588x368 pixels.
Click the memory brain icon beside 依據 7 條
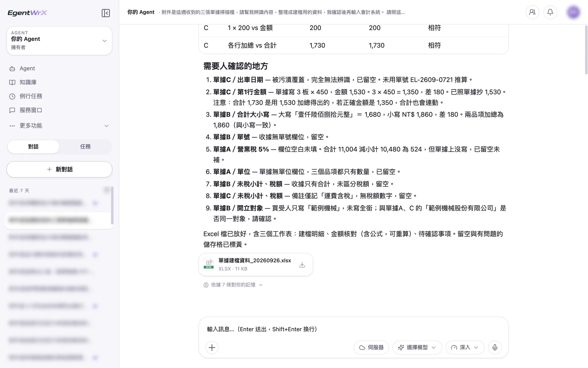[206, 285]
